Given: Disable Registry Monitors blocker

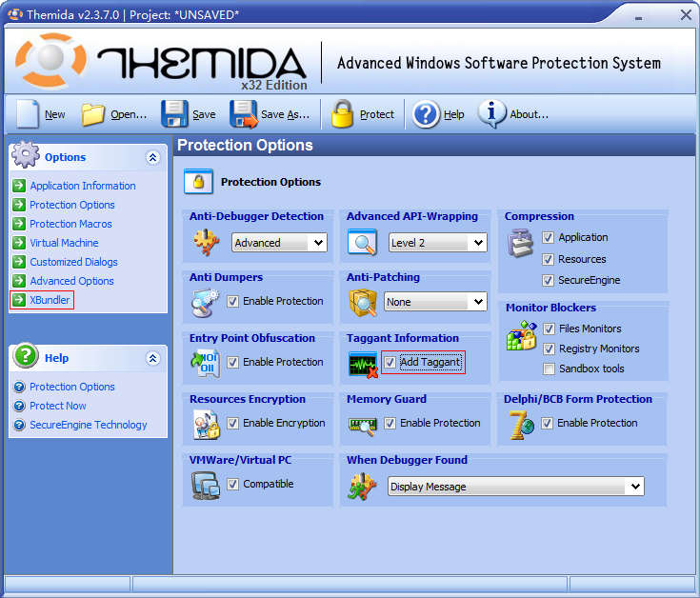Looking at the screenshot, I should pyautogui.click(x=550, y=349).
